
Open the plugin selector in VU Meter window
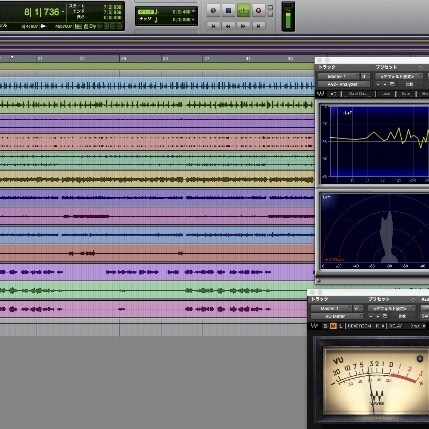pos(337,316)
